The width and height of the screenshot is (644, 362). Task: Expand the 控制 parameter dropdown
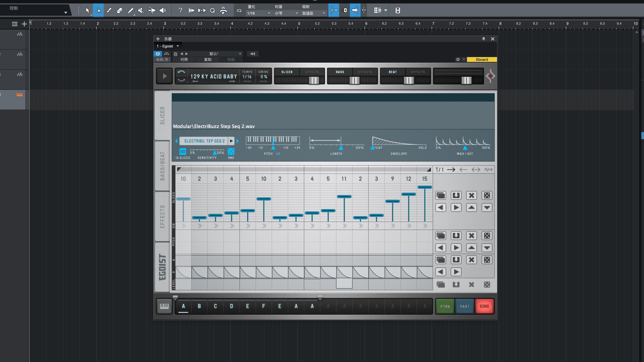(x=66, y=13)
